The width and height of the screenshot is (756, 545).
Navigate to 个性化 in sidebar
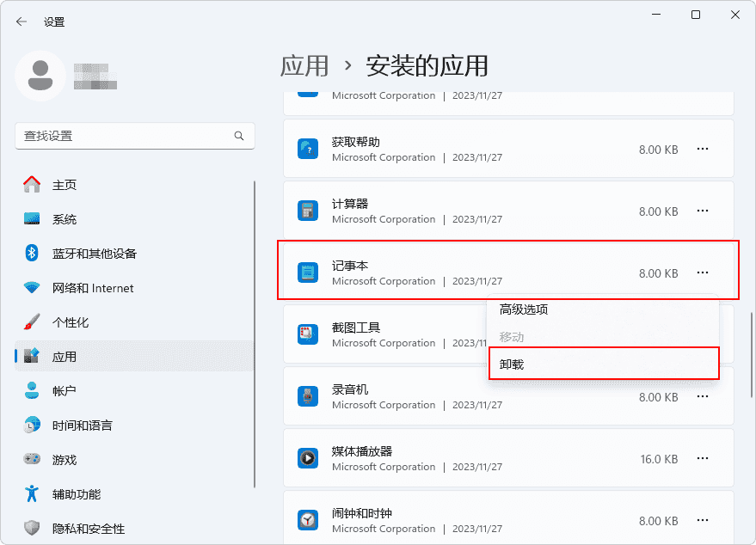pyautogui.click(x=71, y=322)
